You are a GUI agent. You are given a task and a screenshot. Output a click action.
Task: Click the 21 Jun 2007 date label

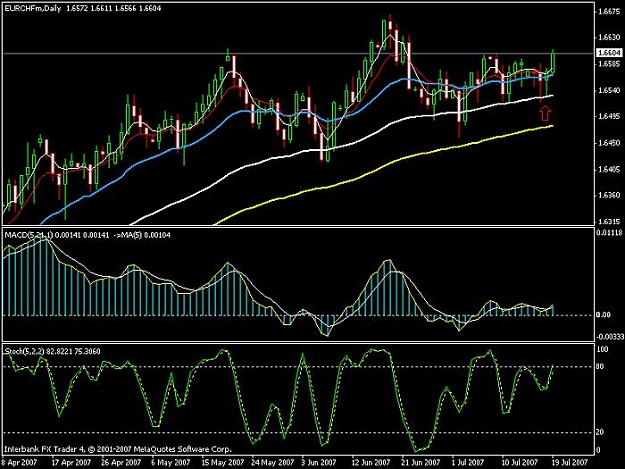(421, 463)
